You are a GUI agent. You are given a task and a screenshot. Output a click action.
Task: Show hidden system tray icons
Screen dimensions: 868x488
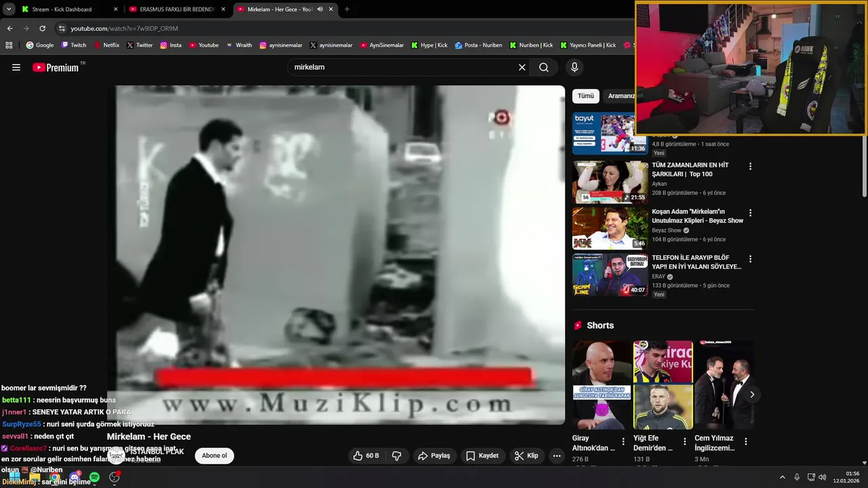(x=782, y=477)
